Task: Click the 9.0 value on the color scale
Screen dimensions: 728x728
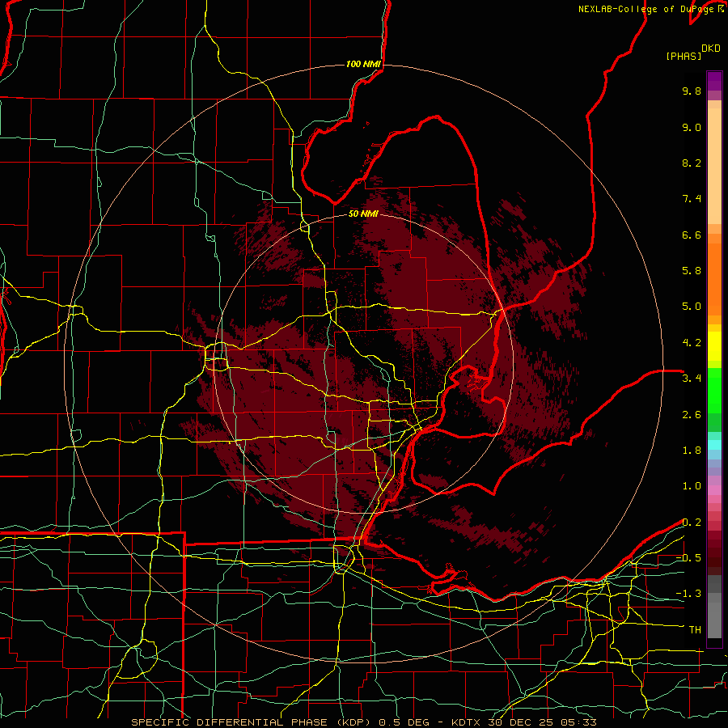Action: pos(692,128)
